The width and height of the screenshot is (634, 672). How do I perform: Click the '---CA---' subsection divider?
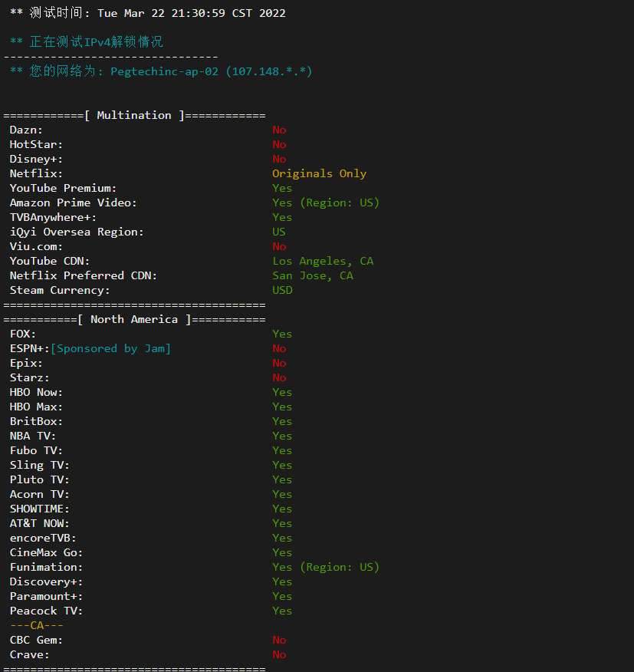point(37,625)
